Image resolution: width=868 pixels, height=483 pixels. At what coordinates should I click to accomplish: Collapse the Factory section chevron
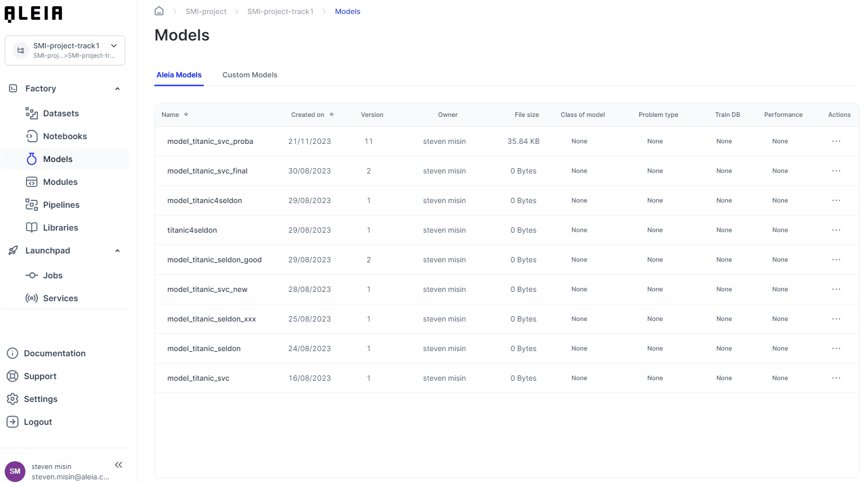point(117,89)
